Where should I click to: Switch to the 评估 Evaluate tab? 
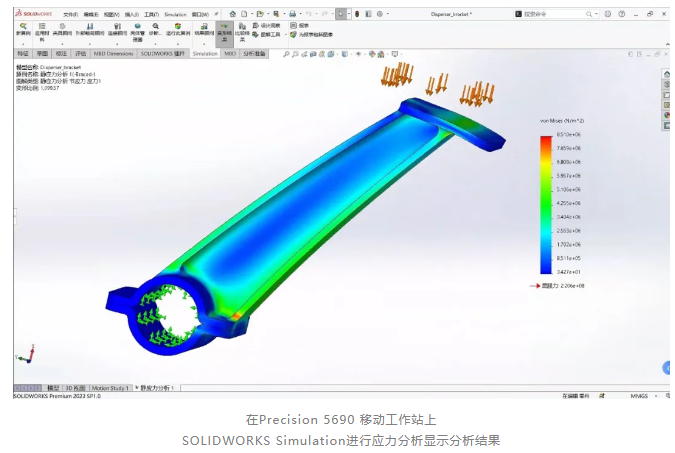coord(81,54)
